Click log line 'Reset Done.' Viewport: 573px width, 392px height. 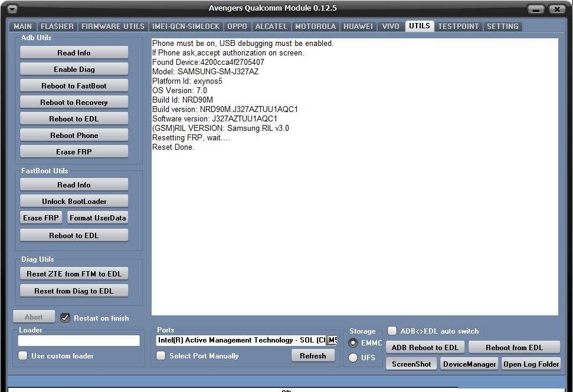pos(173,147)
